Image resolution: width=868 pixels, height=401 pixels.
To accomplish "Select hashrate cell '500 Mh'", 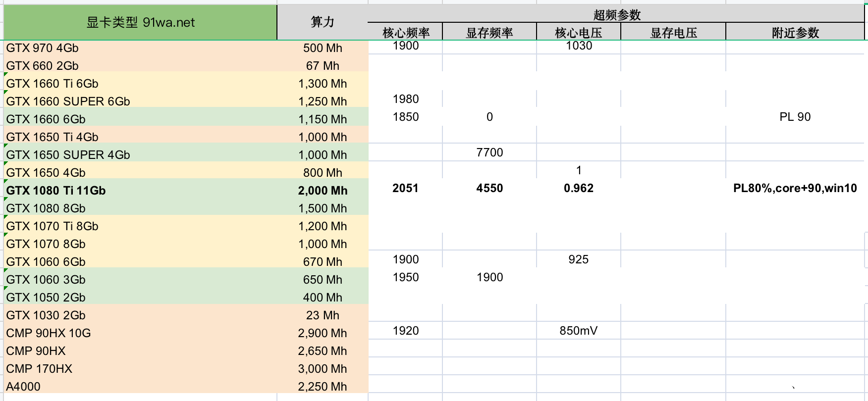I will (323, 48).
